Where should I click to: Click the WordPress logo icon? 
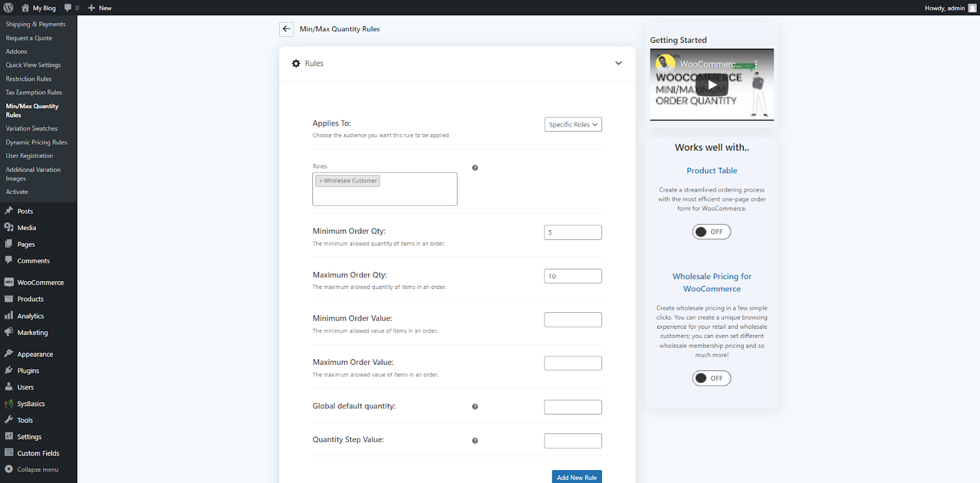(8, 8)
